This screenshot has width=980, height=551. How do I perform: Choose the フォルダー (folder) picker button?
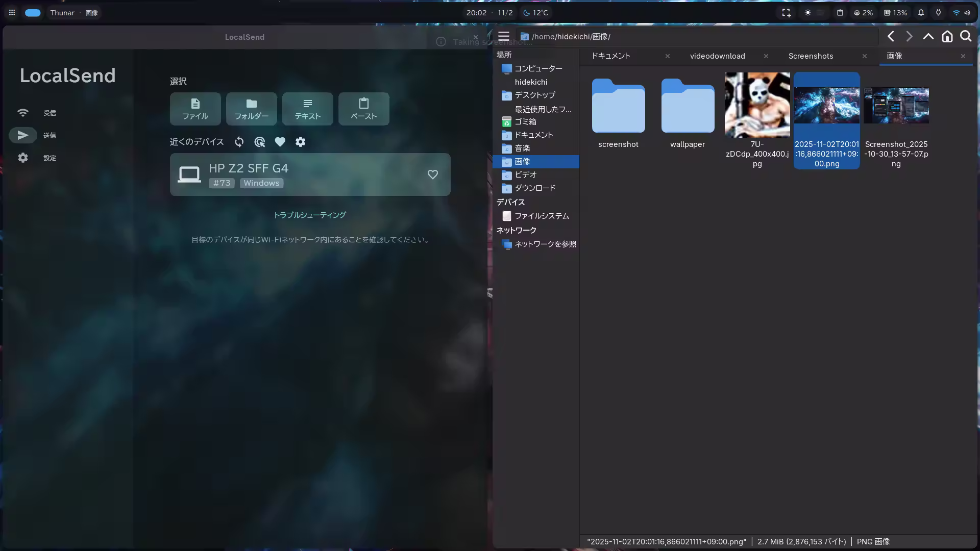click(251, 109)
